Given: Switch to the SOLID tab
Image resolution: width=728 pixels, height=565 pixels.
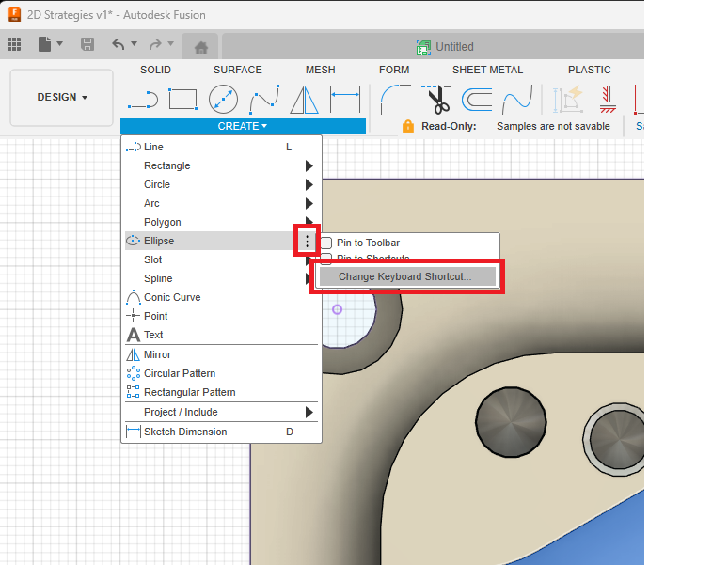Looking at the screenshot, I should 155,71.
